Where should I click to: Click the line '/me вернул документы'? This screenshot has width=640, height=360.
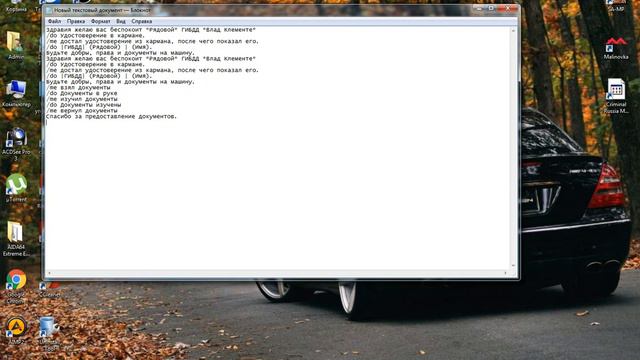(x=82, y=110)
